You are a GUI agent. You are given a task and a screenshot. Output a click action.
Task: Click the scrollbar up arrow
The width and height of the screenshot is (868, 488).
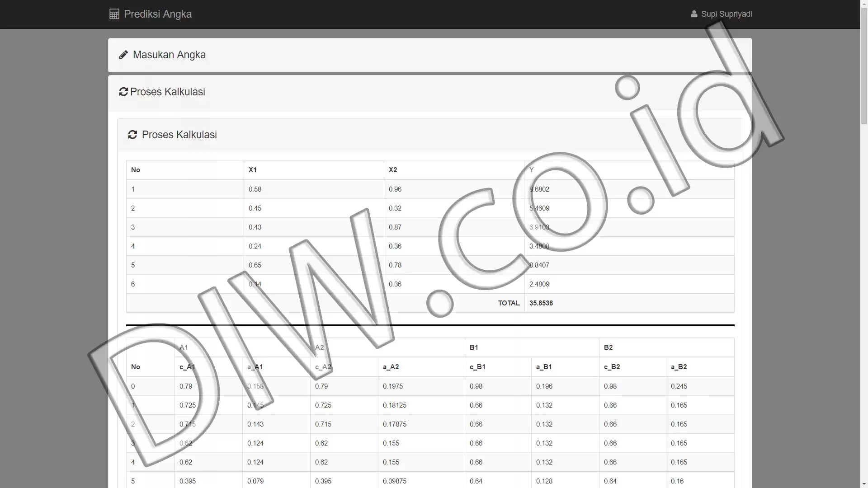pos(864,4)
